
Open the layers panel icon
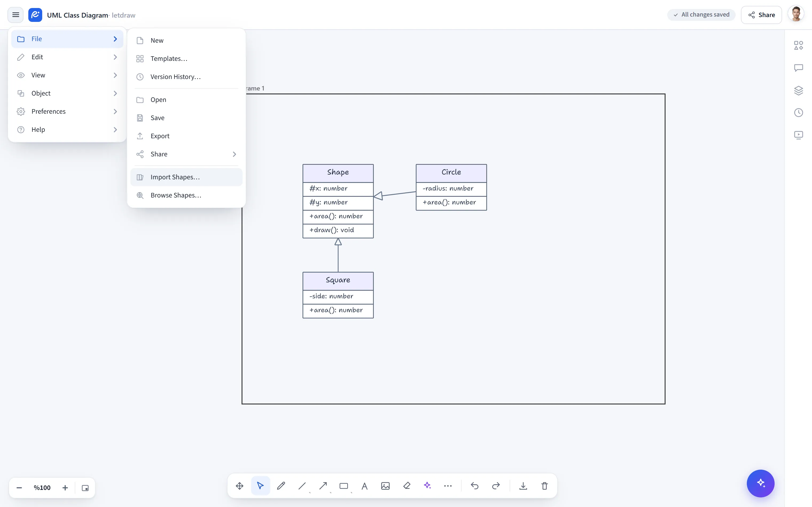(x=799, y=90)
